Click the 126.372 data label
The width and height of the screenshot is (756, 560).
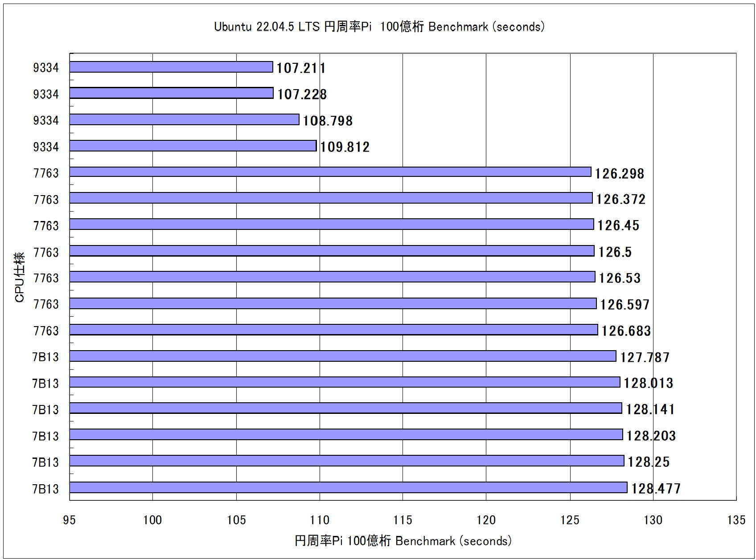[620, 199]
